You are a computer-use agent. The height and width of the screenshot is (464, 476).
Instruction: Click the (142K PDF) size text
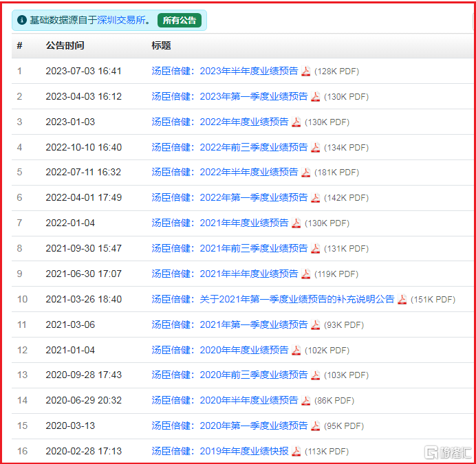(347, 199)
